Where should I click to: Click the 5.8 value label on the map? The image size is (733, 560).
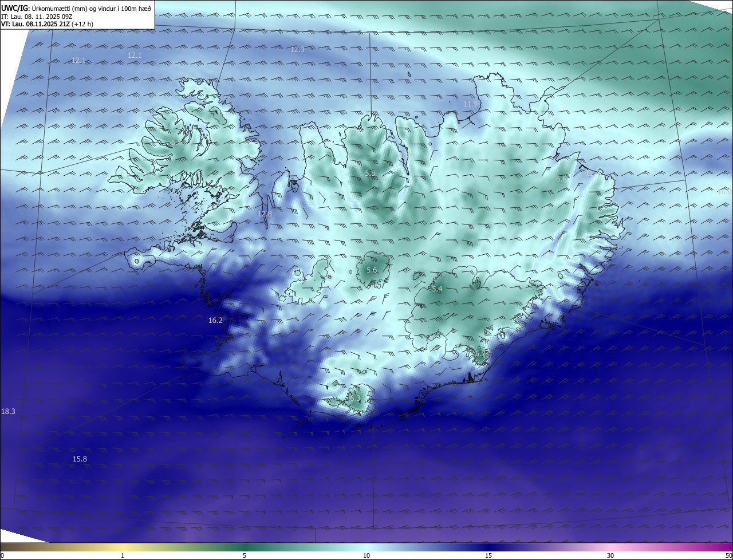pyautogui.click(x=370, y=173)
